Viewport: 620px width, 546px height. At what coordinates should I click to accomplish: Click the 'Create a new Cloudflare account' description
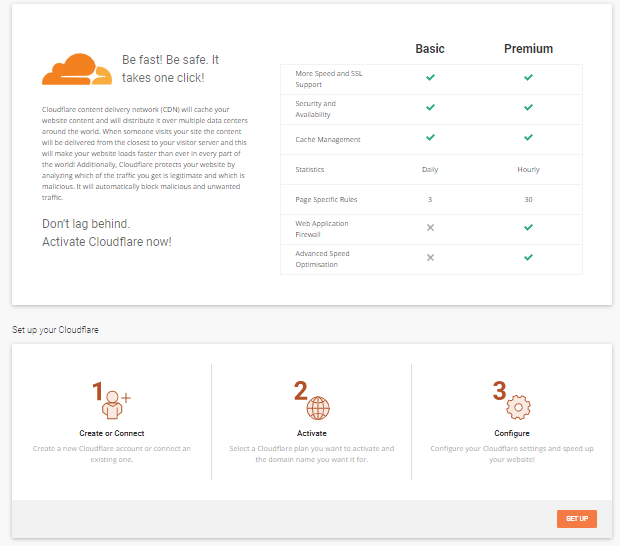click(112, 454)
